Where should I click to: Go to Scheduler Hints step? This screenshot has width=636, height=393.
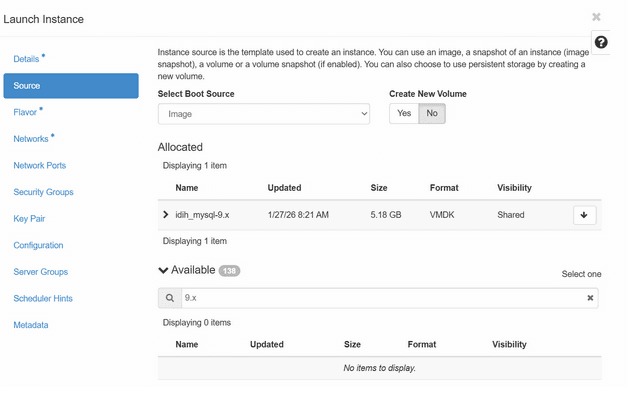(43, 299)
